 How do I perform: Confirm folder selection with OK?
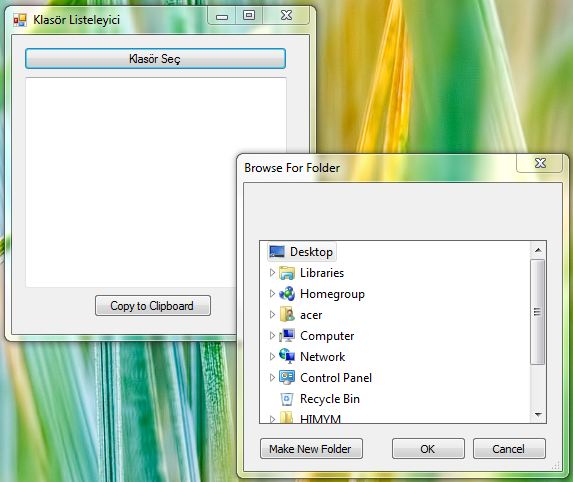(428, 448)
